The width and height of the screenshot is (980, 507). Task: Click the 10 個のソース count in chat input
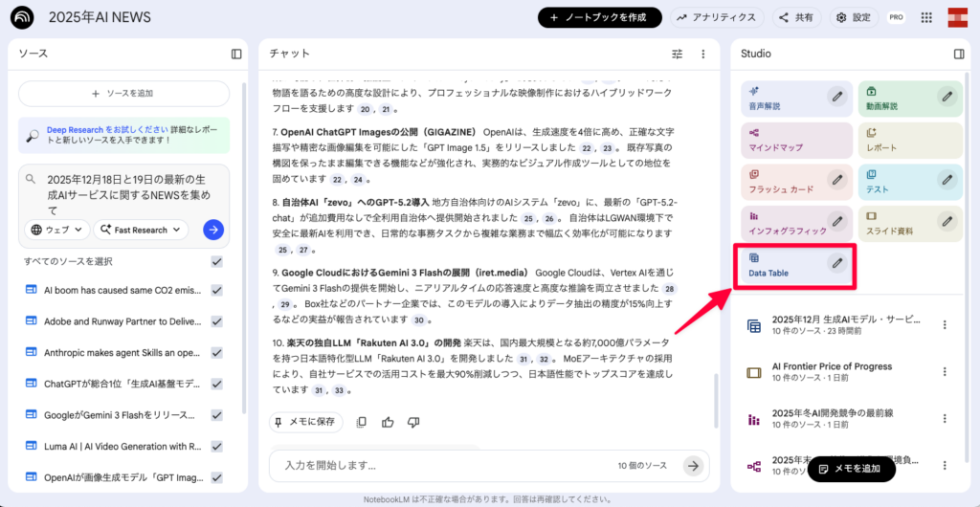[642, 465]
